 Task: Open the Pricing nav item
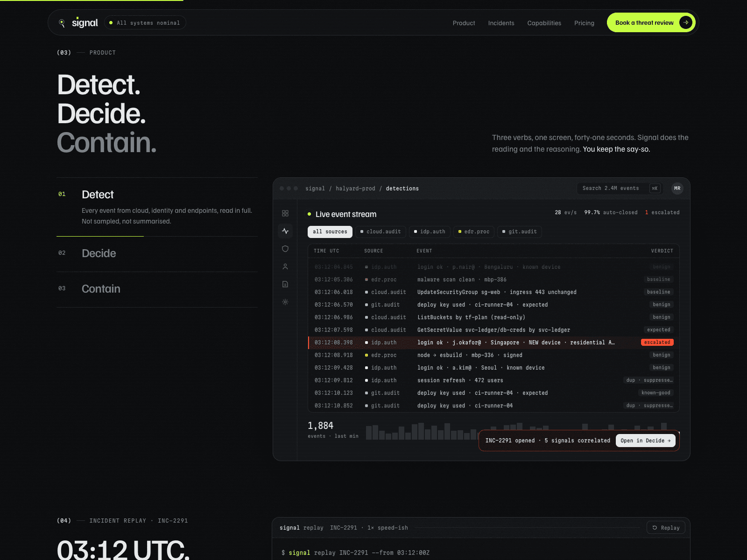[584, 23]
